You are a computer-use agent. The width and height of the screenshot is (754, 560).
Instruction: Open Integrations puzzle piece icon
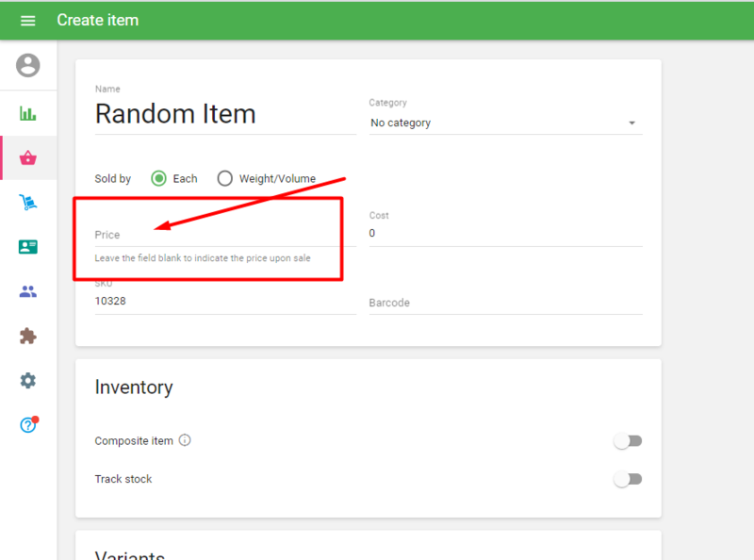(28, 336)
